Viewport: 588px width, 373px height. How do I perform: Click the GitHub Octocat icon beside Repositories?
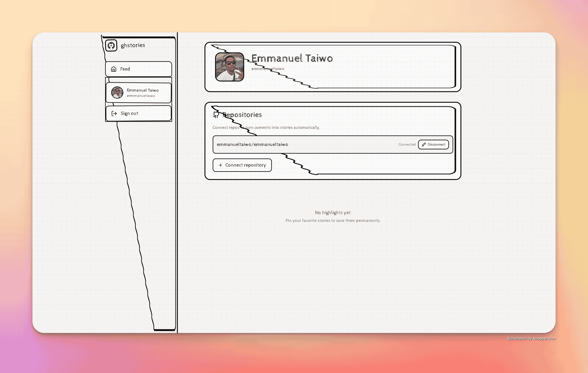216,115
